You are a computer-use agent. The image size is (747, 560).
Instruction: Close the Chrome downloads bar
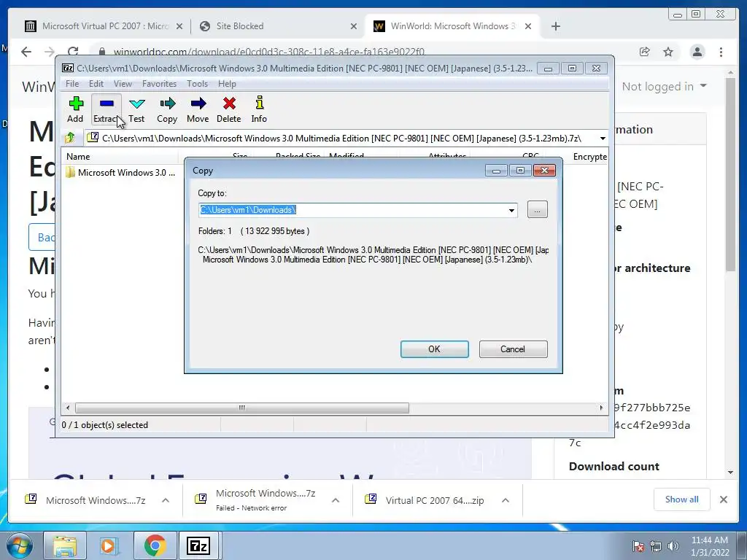pos(724,499)
